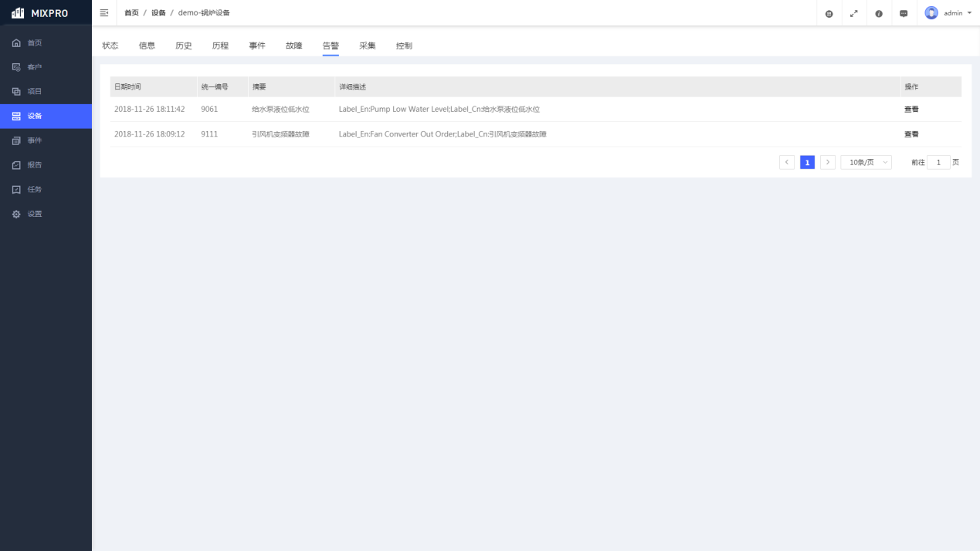This screenshot has height=551, width=980.
Task: Go to 项目 (Projects) in sidebar
Action: (35, 92)
